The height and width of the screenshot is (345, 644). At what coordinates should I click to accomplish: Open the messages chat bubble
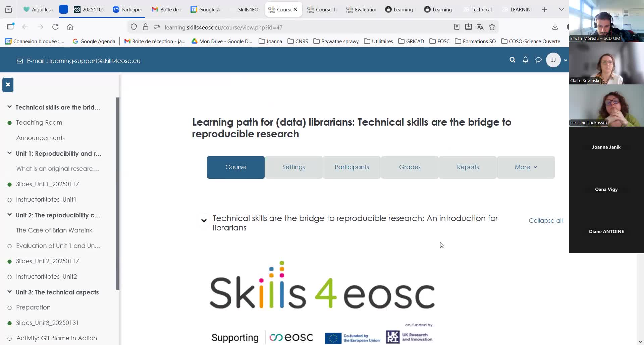538,60
